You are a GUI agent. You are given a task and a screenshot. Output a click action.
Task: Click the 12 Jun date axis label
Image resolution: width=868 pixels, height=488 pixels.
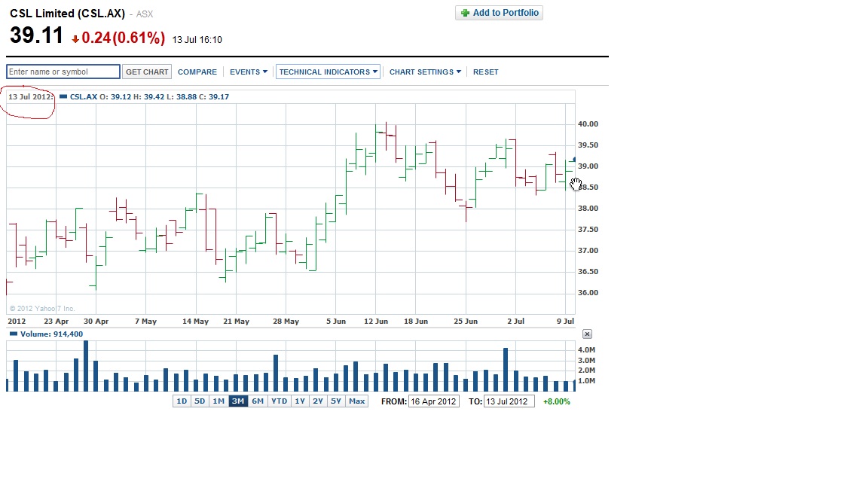376,321
